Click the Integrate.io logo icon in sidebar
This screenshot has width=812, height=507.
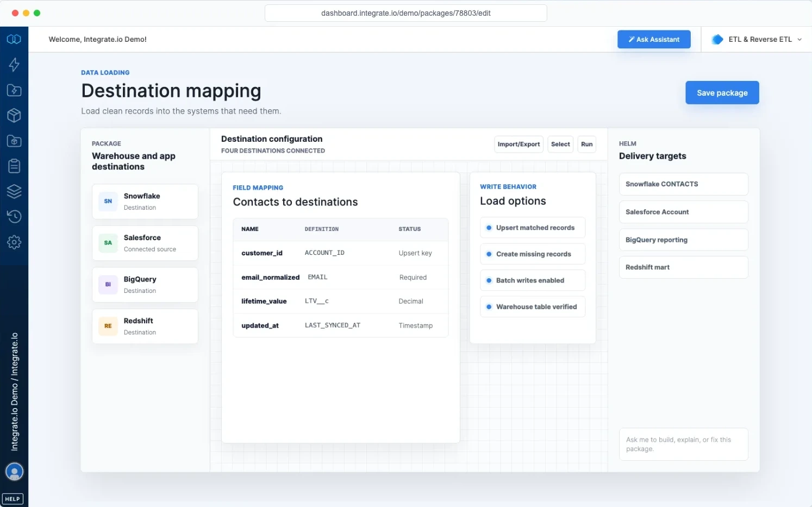click(x=14, y=39)
